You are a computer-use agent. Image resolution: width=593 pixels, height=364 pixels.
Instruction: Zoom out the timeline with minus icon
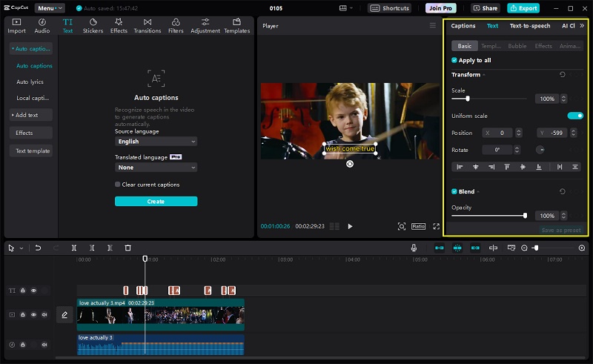[524, 248]
